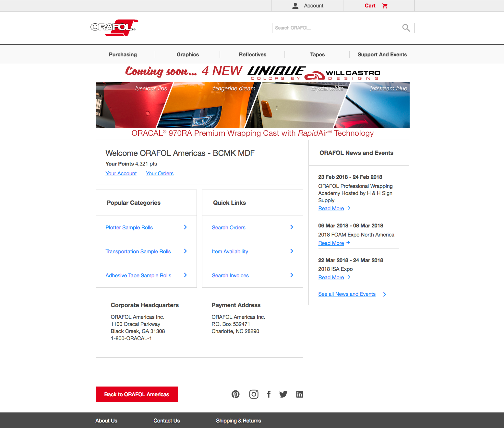This screenshot has height=428, width=504.
Task: Open ORAFOL Instagram page icon
Action: point(254,394)
